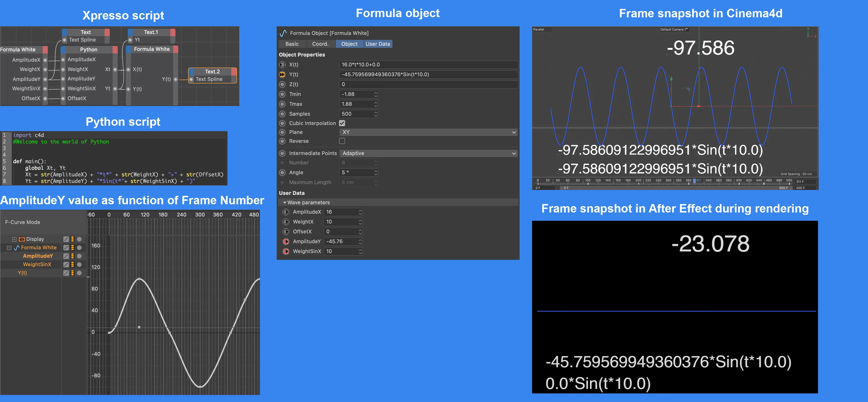Viewport: 868px width, 402px height.
Task: Select the AmplitudeY track in timeline
Action: (38, 256)
